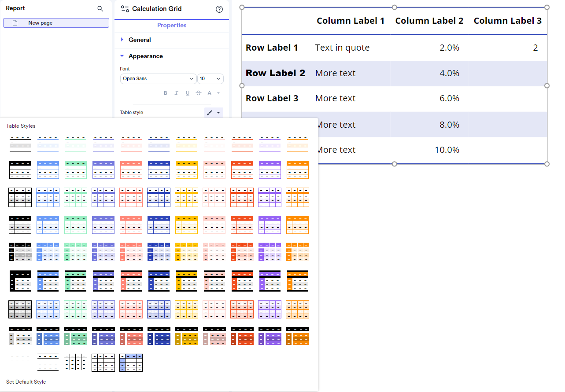Screen dimensions: 565x392
Task: Open the Table style dropdown arrow
Action: click(x=219, y=112)
